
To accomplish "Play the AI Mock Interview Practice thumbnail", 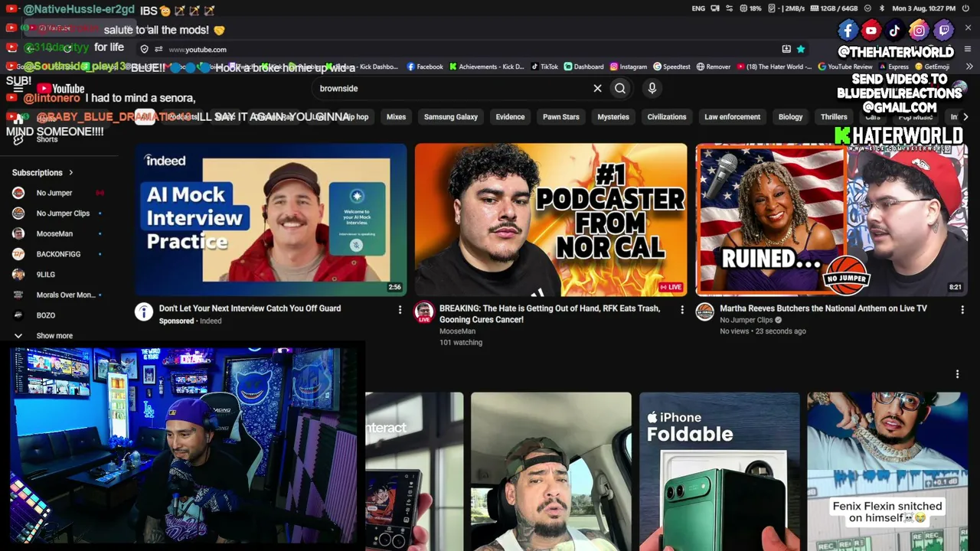I will (x=271, y=220).
